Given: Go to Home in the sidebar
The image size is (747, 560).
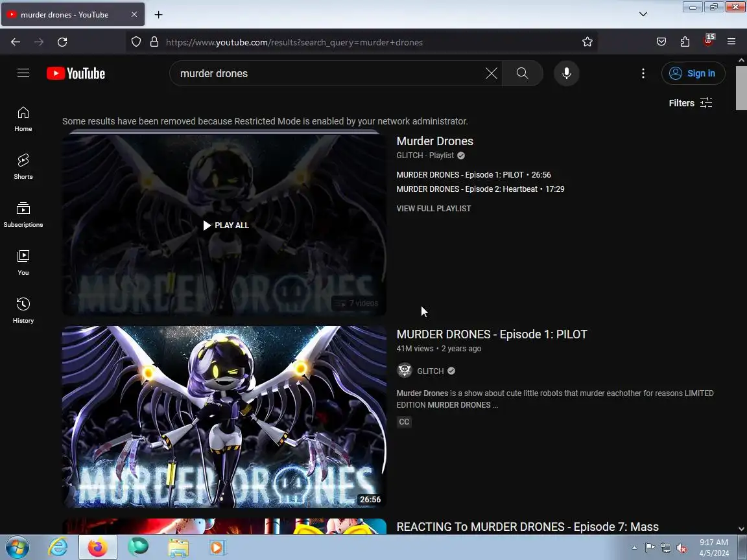Looking at the screenshot, I should (23, 119).
